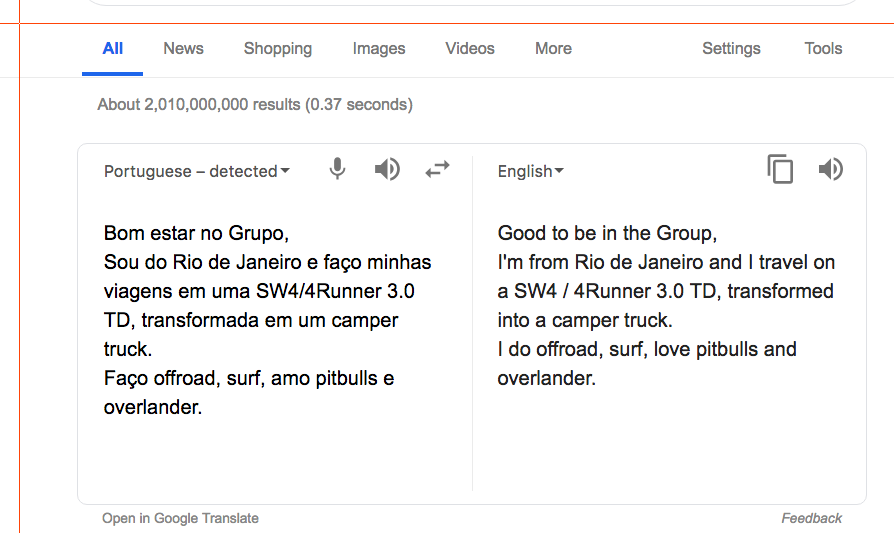The image size is (894, 533).
Task: Listen to the English translation audio
Action: (830, 170)
